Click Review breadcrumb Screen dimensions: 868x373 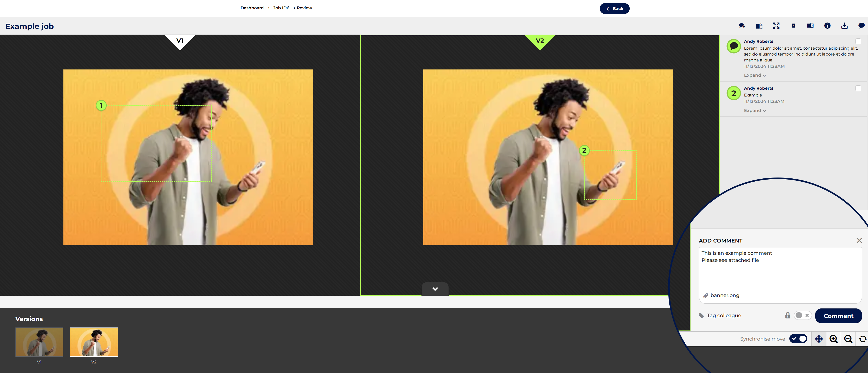304,8
